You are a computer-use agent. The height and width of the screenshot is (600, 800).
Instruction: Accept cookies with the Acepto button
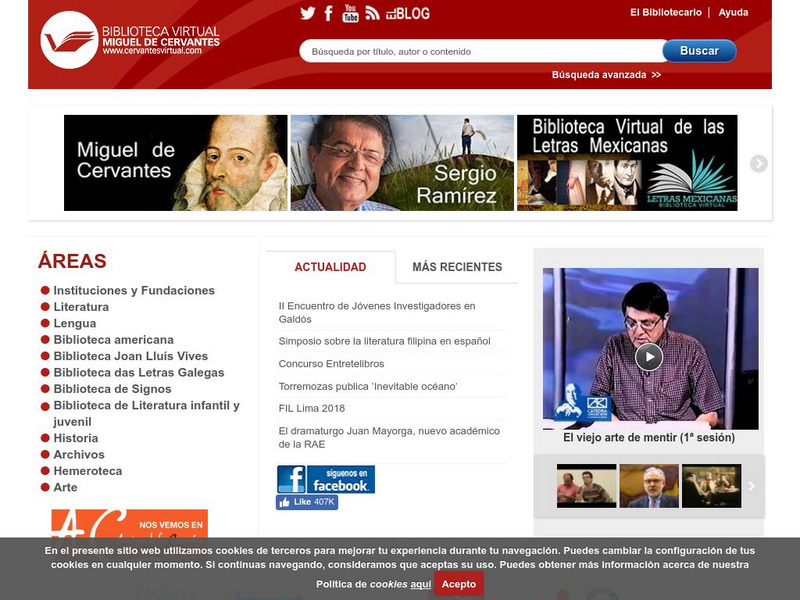point(458,584)
